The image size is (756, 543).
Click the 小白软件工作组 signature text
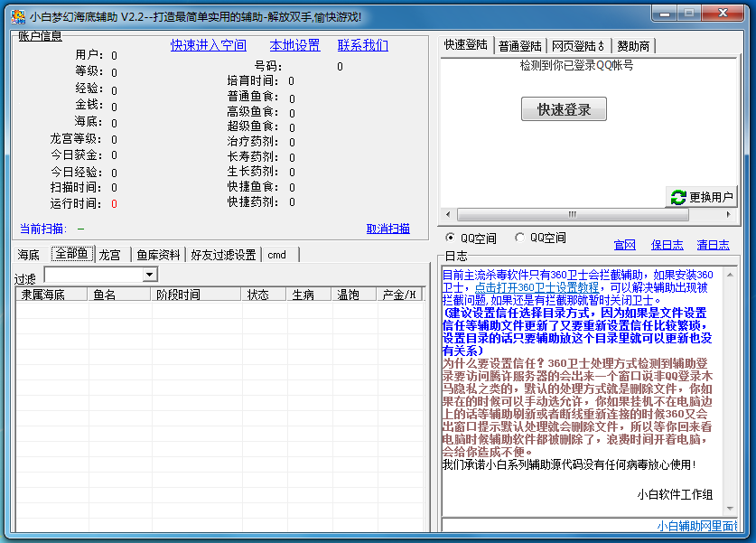(x=675, y=494)
